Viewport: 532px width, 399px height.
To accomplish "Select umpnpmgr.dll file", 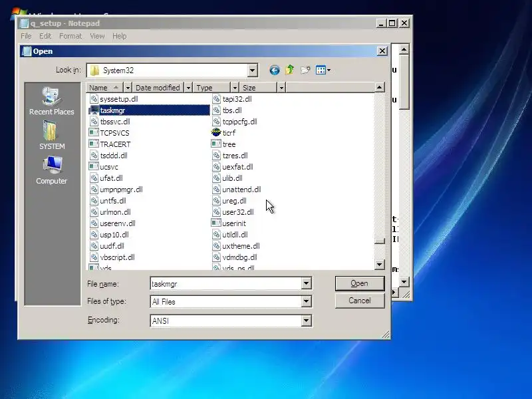I will coord(116,190).
